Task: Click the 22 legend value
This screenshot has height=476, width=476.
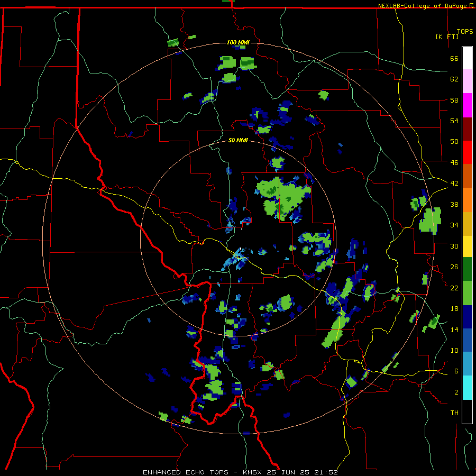Action: pyautogui.click(x=454, y=288)
